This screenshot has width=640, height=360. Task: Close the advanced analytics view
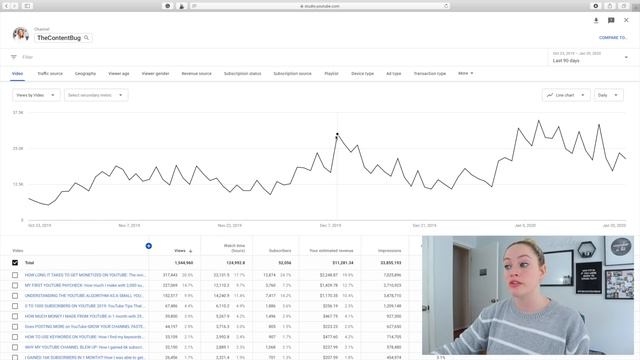[x=626, y=20]
